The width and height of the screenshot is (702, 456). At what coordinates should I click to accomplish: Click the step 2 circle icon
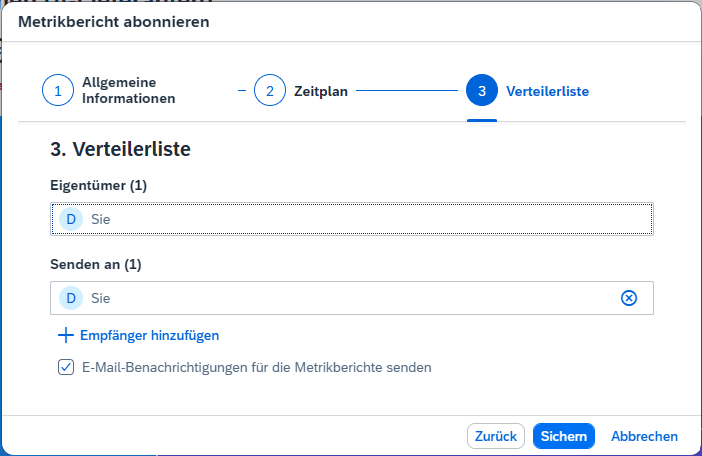click(270, 91)
